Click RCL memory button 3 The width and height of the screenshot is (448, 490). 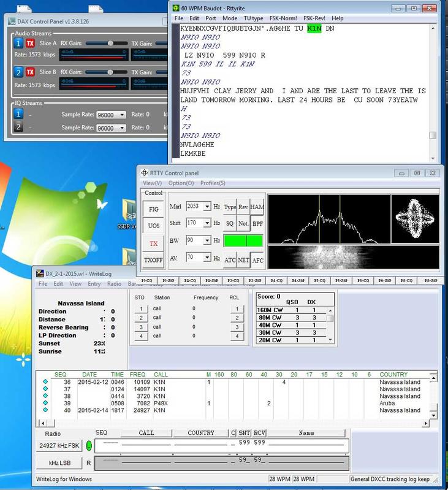pyautogui.click(x=237, y=327)
